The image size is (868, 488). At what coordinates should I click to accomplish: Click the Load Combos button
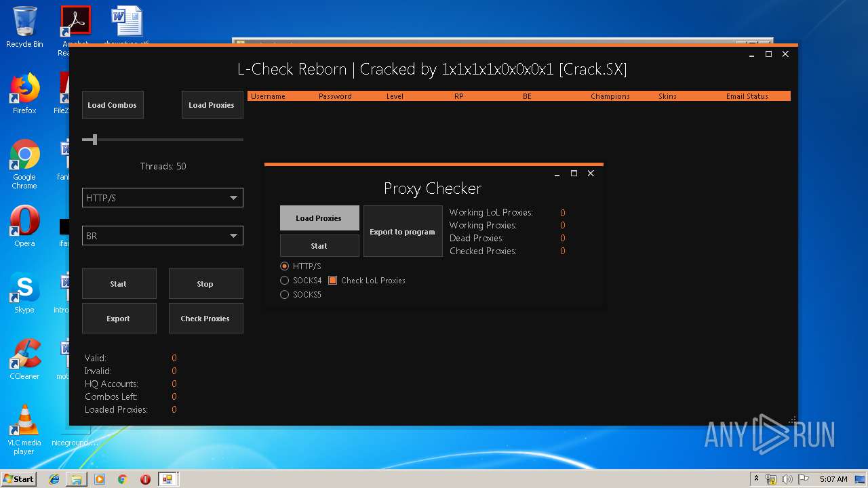(x=113, y=105)
